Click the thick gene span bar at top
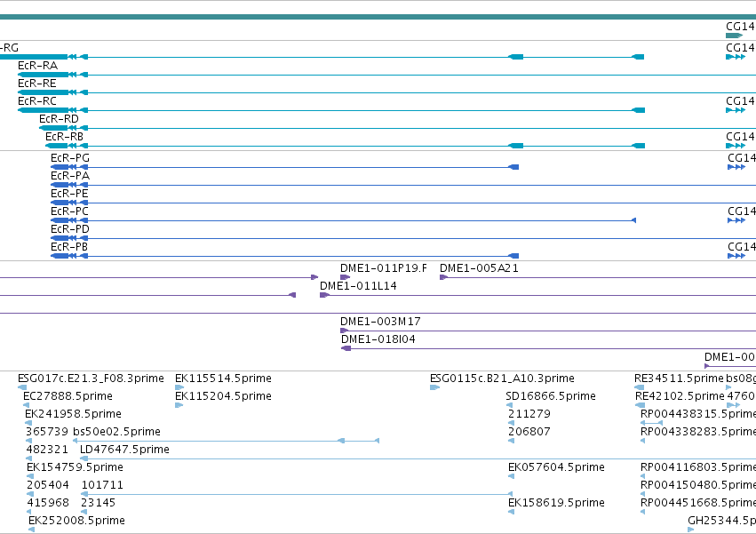The image size is (756, 534). coord(378,17)
